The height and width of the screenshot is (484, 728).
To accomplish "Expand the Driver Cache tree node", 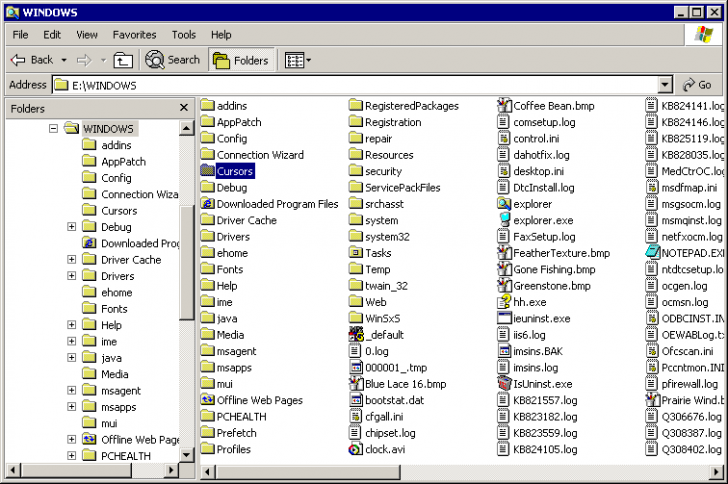I will pyautogui.click(x=72, y=260).
